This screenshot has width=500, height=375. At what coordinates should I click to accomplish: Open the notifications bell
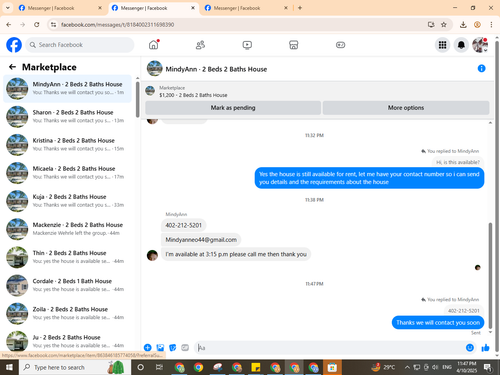[x=461, y=45]
